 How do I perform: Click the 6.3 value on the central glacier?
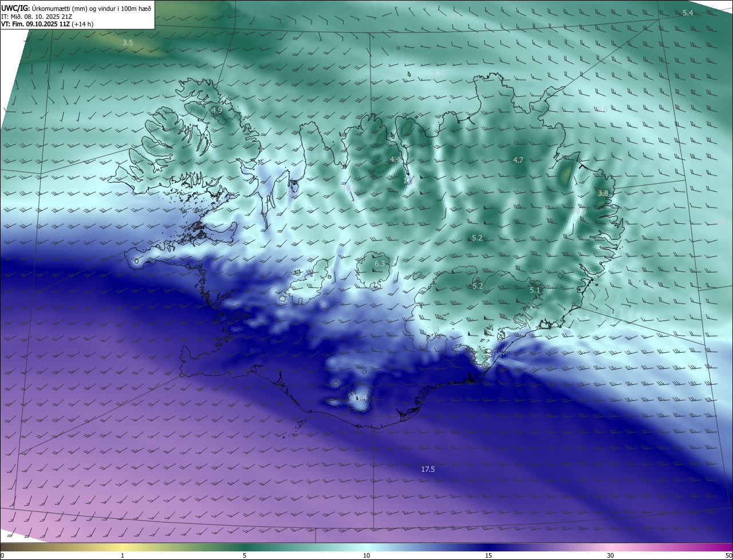pyautogui.click(x=380, y=264)
